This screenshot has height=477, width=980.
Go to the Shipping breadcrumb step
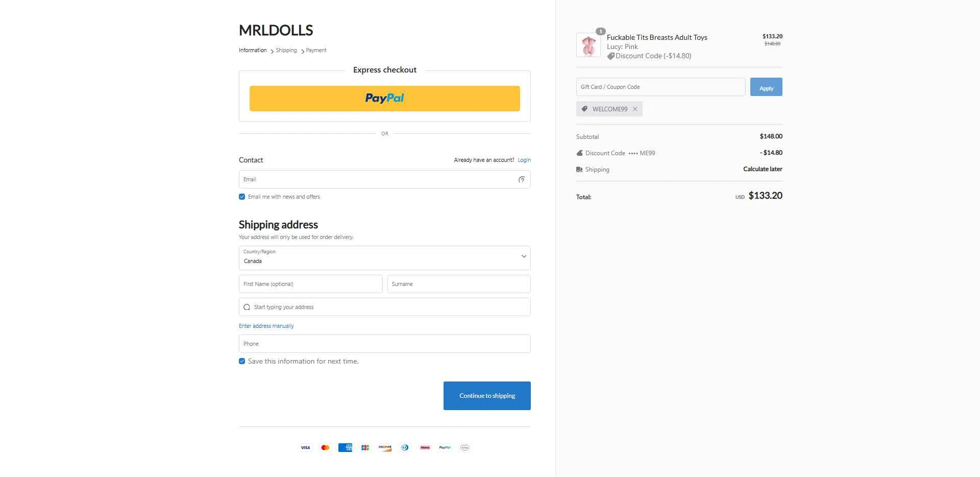[286, 50]
